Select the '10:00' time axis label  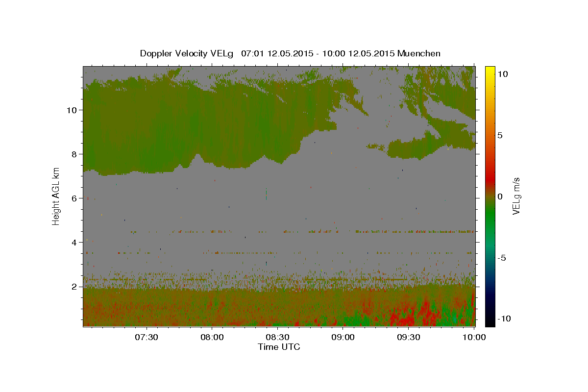point(474,337)
